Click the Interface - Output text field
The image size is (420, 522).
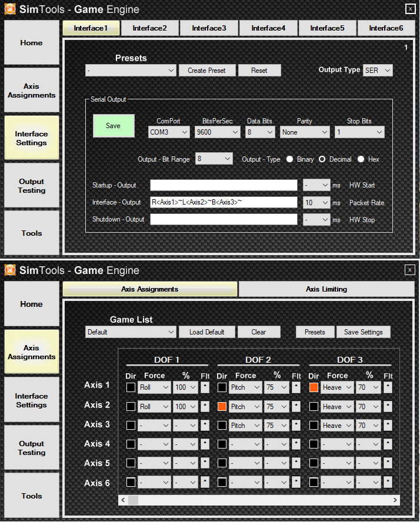224,202
